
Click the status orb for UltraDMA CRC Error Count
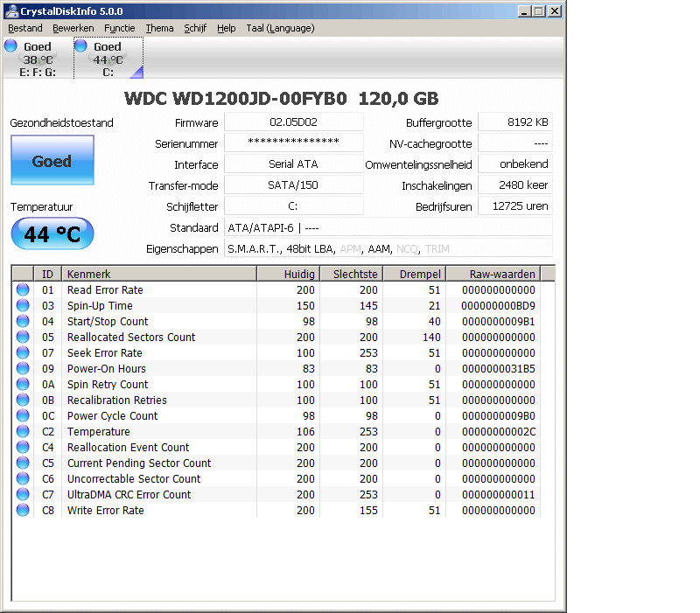tap(23, 494)
